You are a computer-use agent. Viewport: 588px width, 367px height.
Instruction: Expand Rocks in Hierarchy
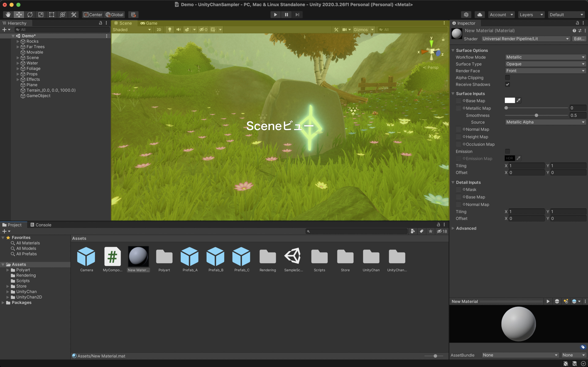click(x=18, y=41)
